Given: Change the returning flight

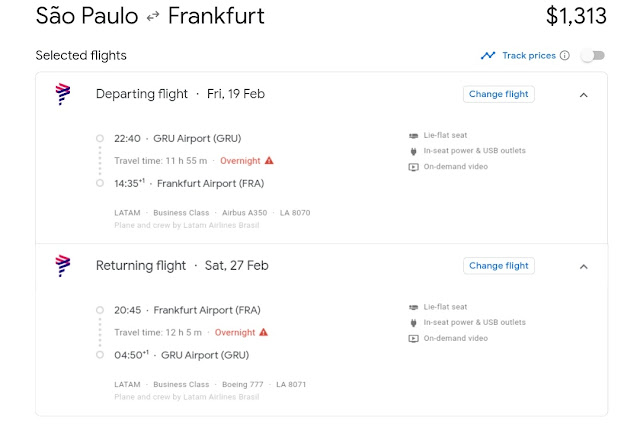Looking at the screenshot, I should click(x=499, y=266).
